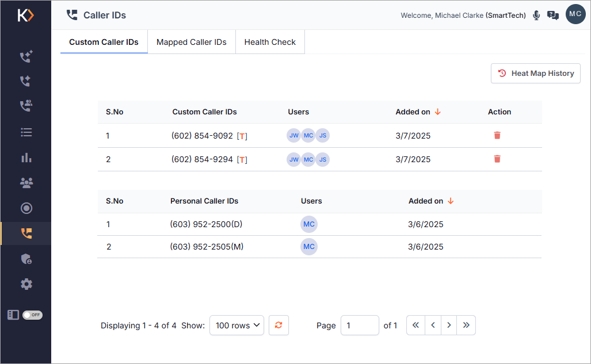Open the recordings circle sidebar icon
591x364 pixels.
tap(26, 208)
